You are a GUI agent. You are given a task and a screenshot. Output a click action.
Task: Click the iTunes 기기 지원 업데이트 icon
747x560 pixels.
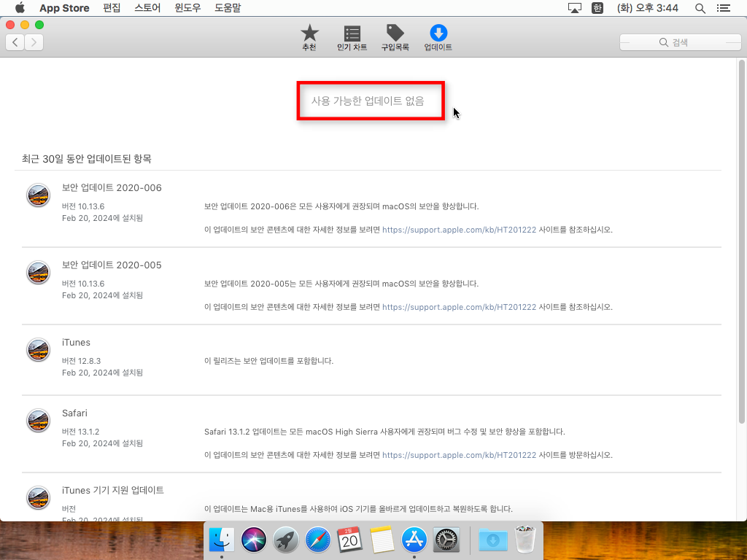pyautogui.click(x=38, y=497)
